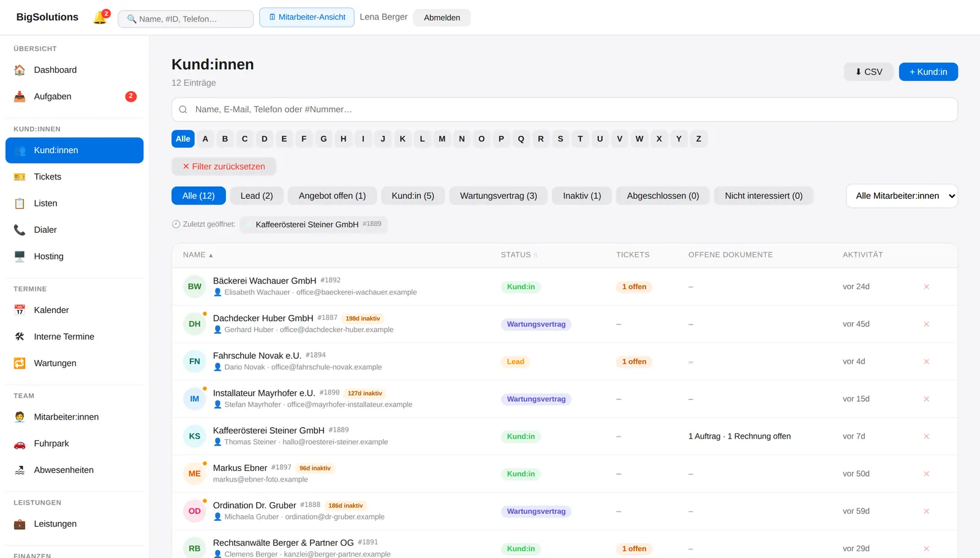Click the CSV export button
The height and width of the screenshot is (558, 980).
click(869, 72)
